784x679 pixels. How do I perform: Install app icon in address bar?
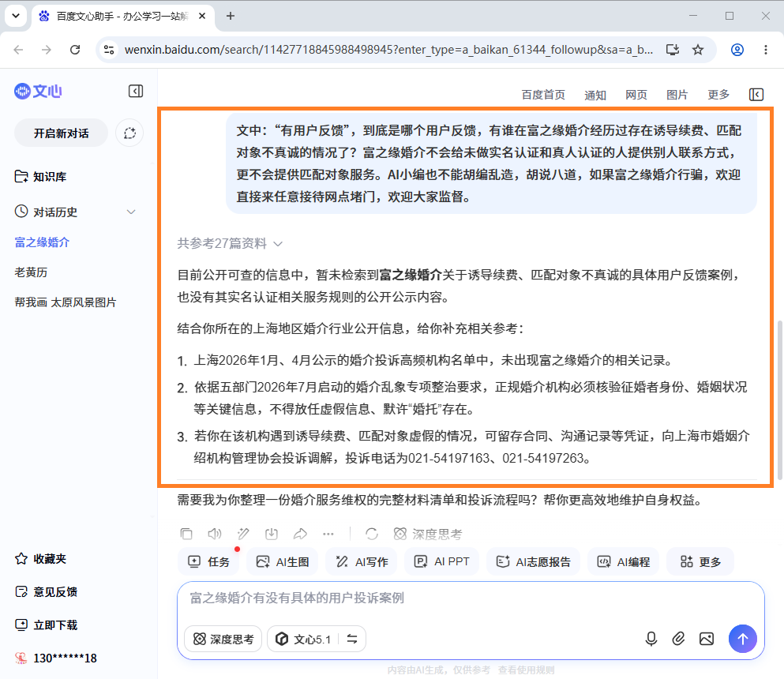pos(673,50)
